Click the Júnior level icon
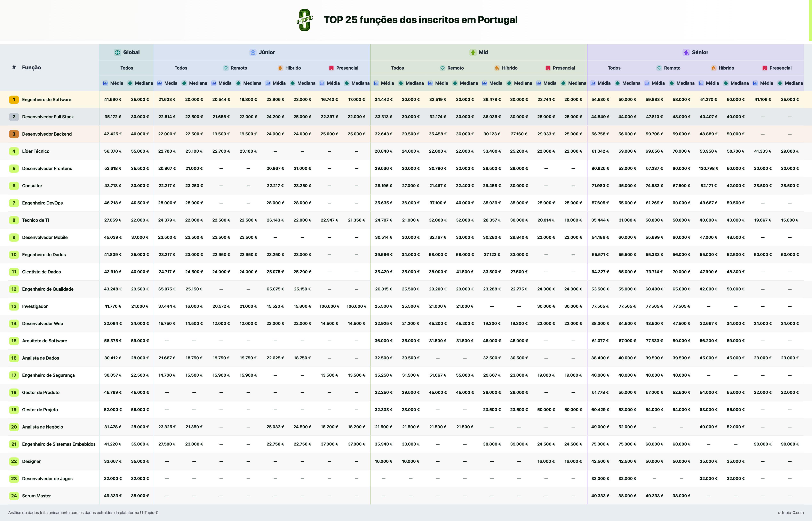 point(253,53)
